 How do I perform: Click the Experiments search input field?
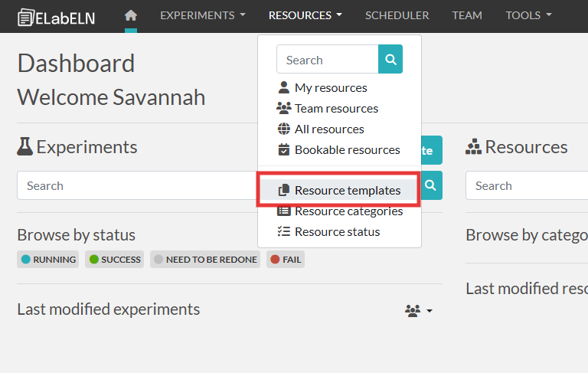coord(138,185)
